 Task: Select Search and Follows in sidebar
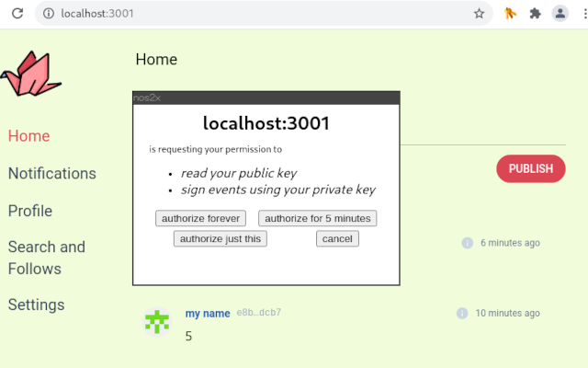[46, 258]
